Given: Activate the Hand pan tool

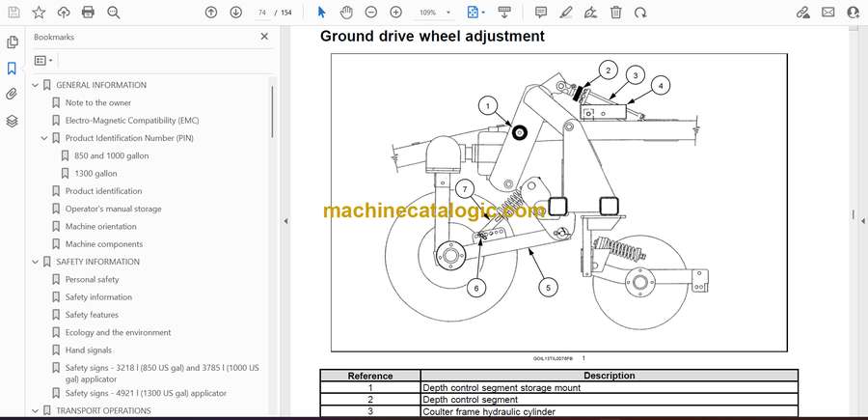Looking at the screenshot, I should click(346, 13).
